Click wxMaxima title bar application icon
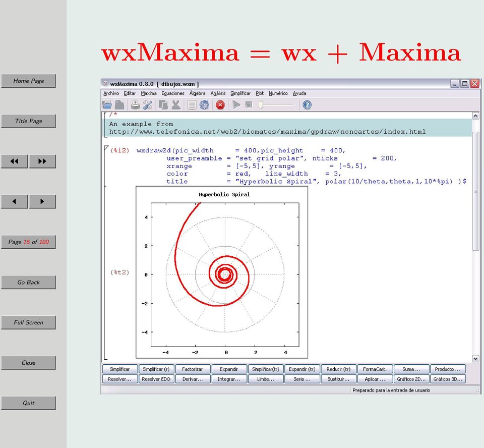This screenshot has width=484, height=448. pyautogui.click(x=105, y=83)
